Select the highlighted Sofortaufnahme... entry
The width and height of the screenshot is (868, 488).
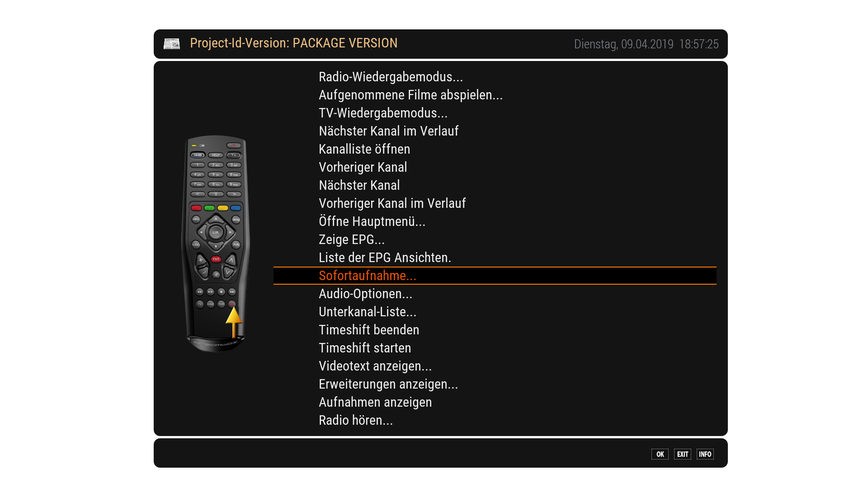click(x=367, y=276)
